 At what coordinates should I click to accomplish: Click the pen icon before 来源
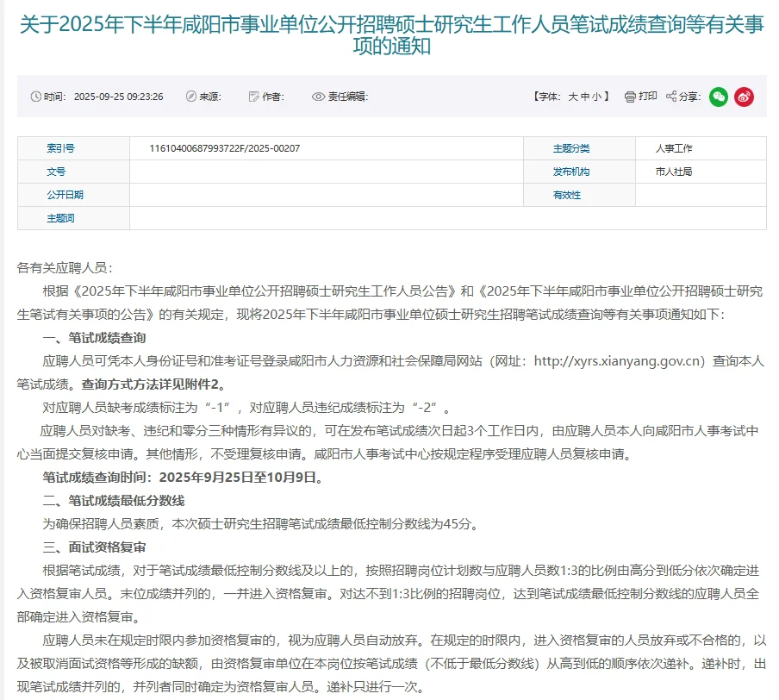click(x=190, y=97)
